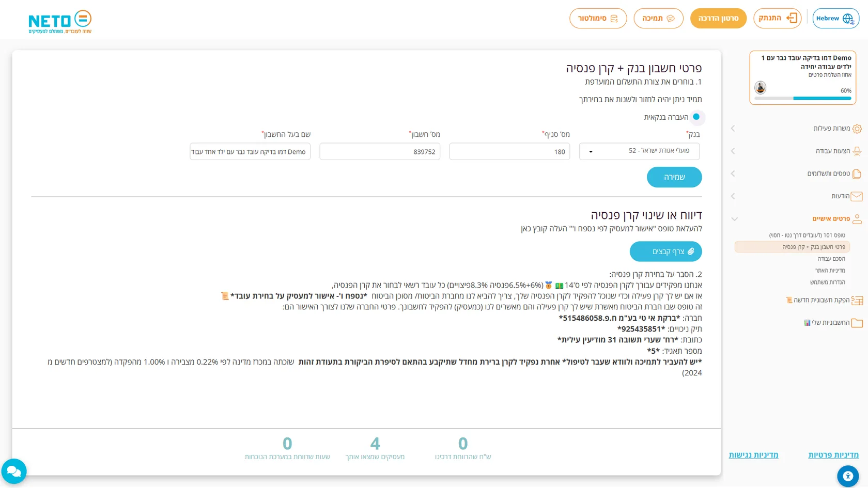Select the העברה בנקאית radio button
The width and height of the screenshot is (868, 488).
pos(696,117)
